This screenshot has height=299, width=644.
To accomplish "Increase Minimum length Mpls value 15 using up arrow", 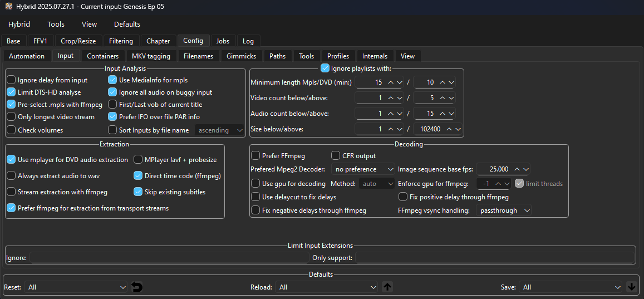I will pos(391,82).
